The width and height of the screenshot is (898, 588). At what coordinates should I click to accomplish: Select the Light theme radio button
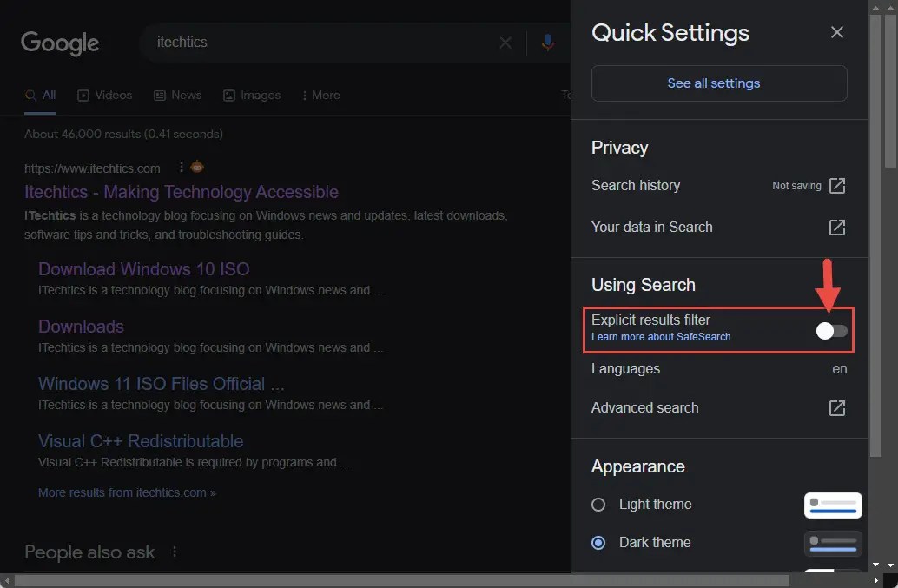[598, 505]
